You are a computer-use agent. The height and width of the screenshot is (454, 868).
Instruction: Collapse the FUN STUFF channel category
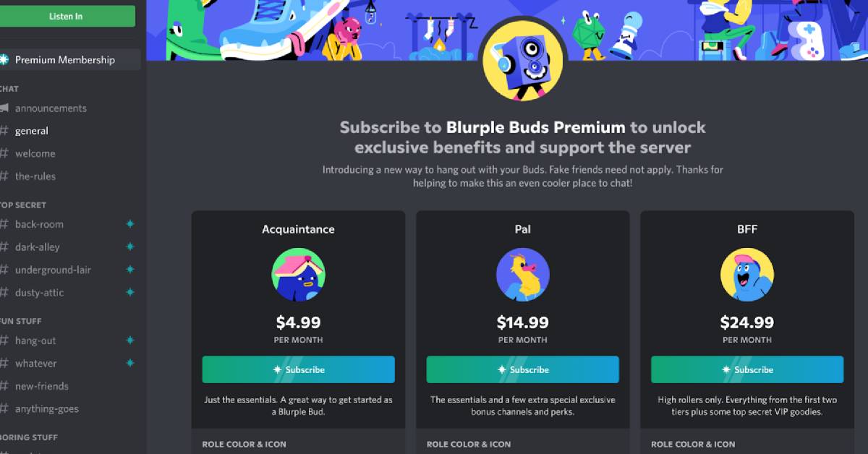click(x=21, y=321)
